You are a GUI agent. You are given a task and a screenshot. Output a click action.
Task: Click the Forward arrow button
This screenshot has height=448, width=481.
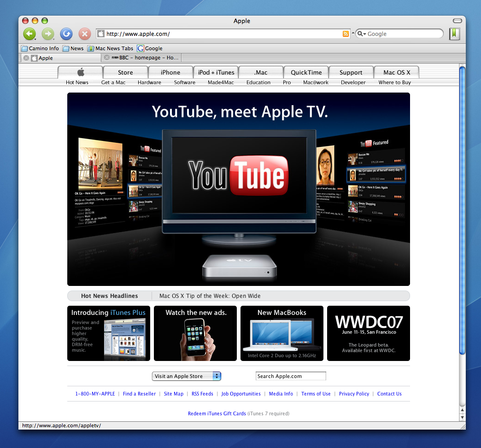pos(48,34)
